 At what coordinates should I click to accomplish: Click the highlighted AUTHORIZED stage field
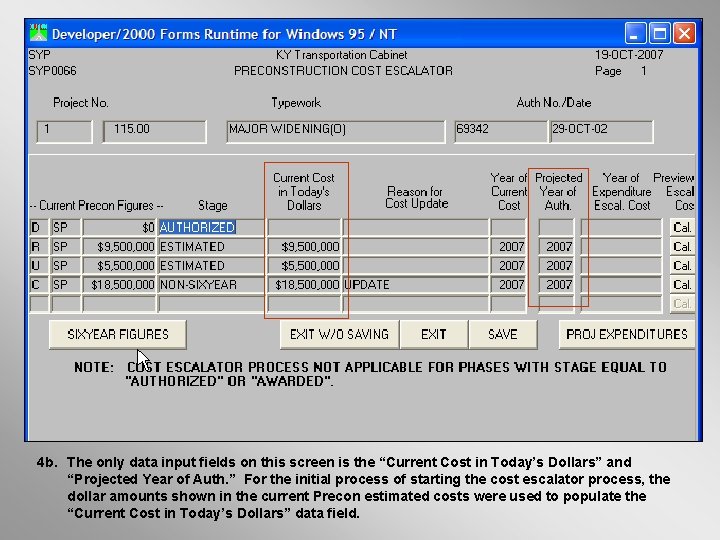211,227
